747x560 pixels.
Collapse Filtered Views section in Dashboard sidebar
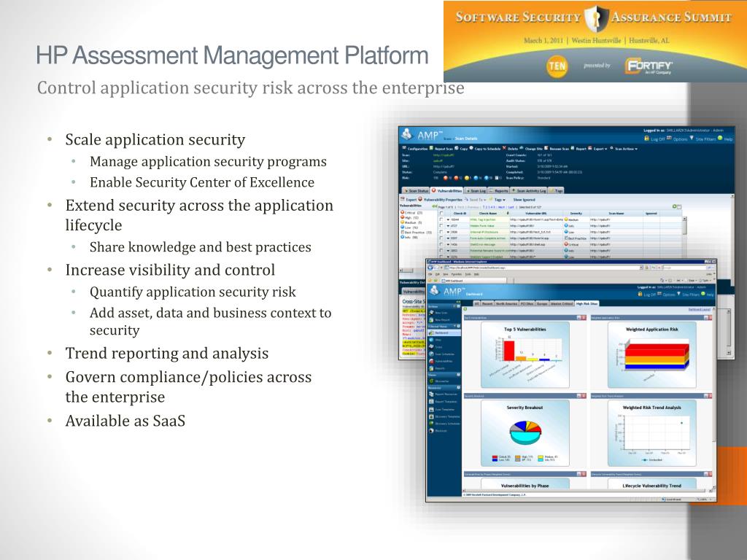click(458, 326)
